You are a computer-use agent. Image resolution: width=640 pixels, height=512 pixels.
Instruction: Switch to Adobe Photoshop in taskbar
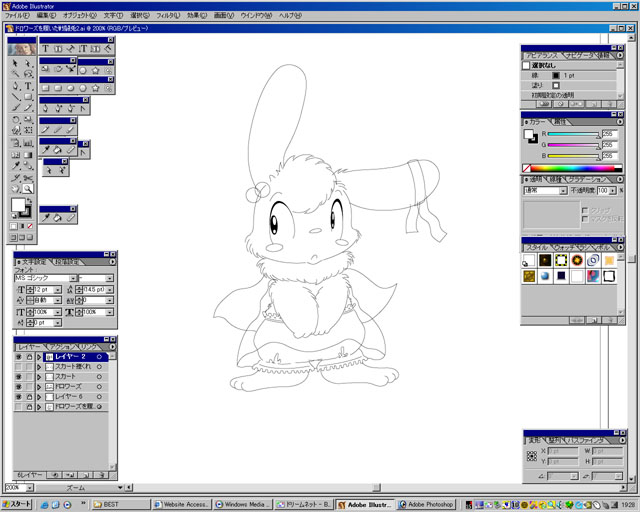click(426, 505)
